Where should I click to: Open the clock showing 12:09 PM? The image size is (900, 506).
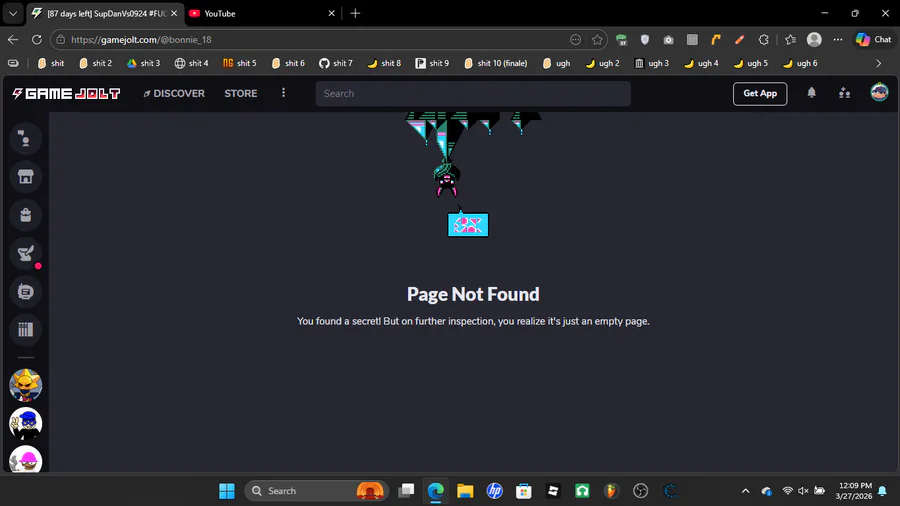coord(854,491)
